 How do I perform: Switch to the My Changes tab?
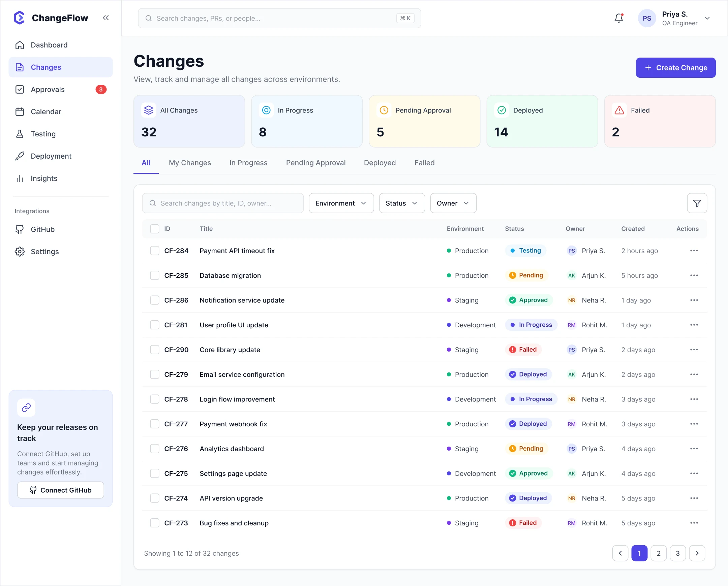tap(189, 163)
